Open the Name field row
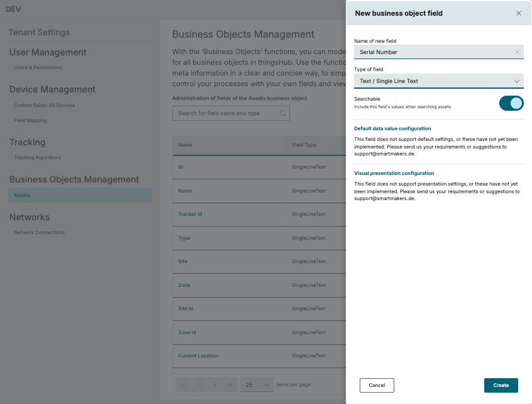 coord(259,191)
